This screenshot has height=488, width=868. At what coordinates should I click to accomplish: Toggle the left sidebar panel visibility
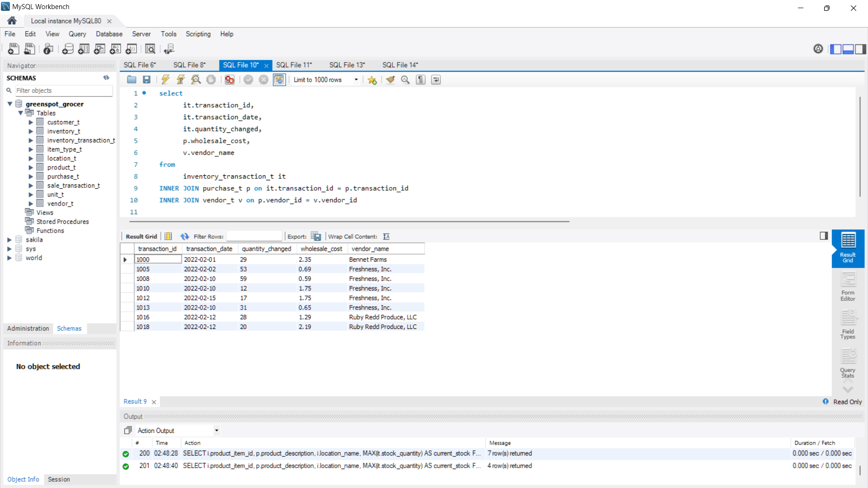835,49
